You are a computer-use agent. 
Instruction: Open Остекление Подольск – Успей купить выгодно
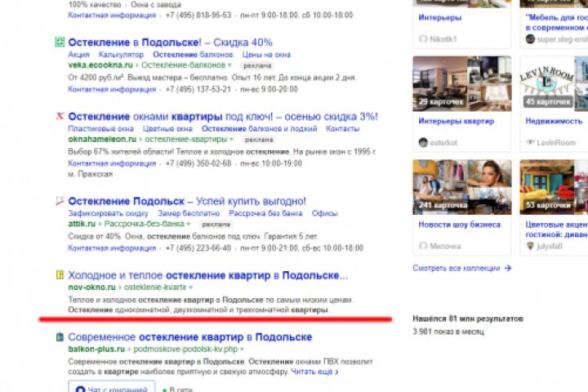(x=187, y=201)
